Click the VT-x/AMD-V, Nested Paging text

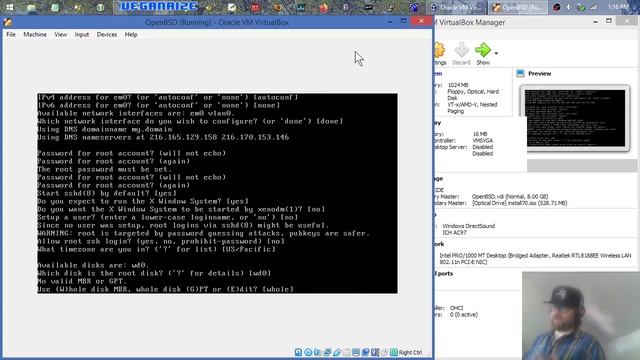coord(472,108)
